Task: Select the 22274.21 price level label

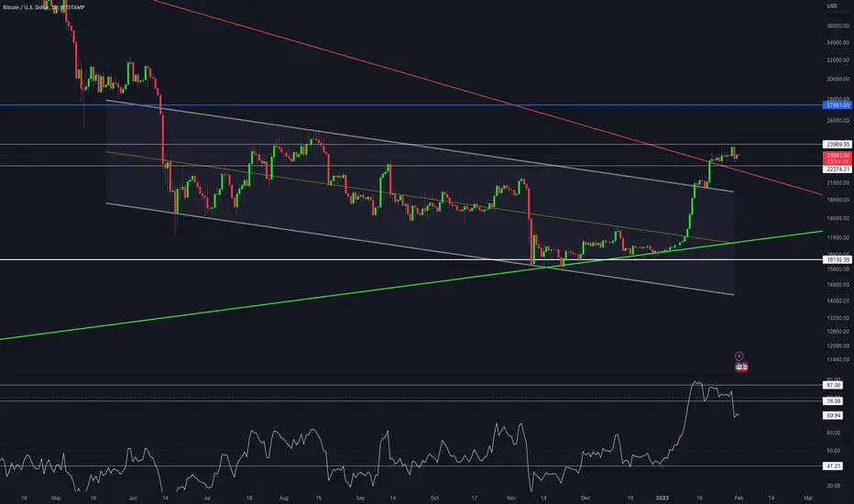Action: (838, 170)
